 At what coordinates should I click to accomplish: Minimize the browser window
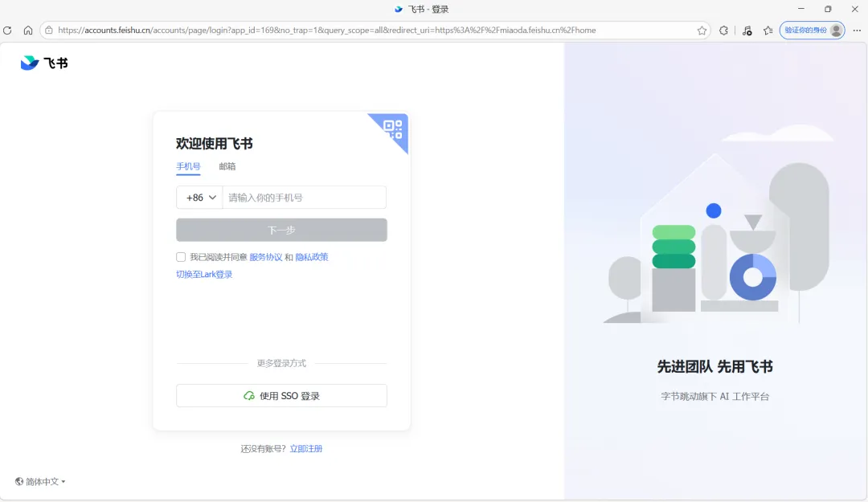[801, 9]
